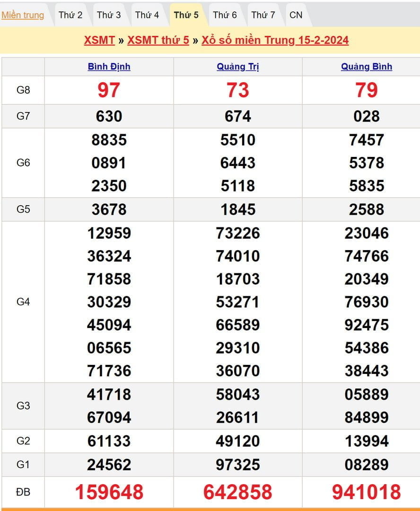Open the Thứ 7 tab
420x511 pixels.
tap(263, 15)
